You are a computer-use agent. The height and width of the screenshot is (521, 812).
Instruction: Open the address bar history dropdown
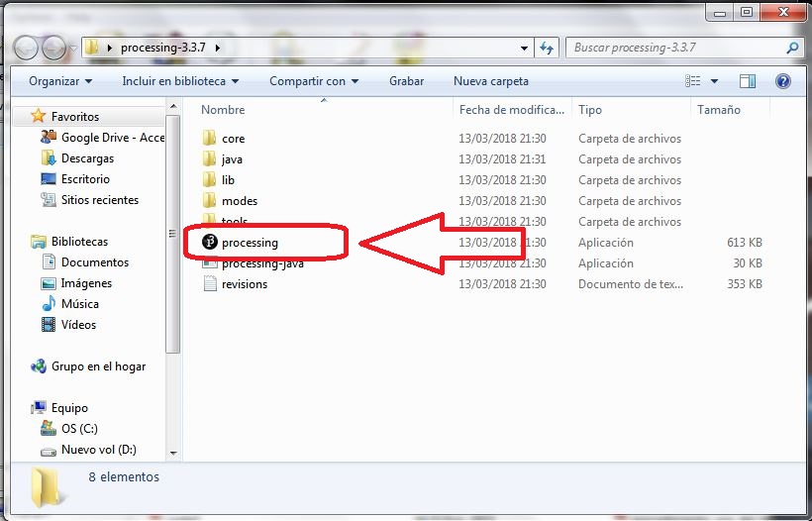(524, 49)
